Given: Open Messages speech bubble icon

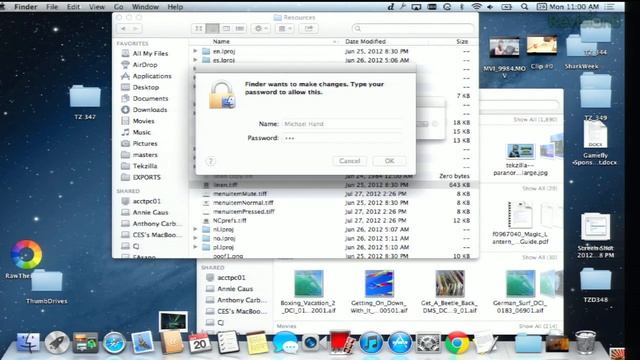Looking at the screenshot, I should [x=285, y=342].
